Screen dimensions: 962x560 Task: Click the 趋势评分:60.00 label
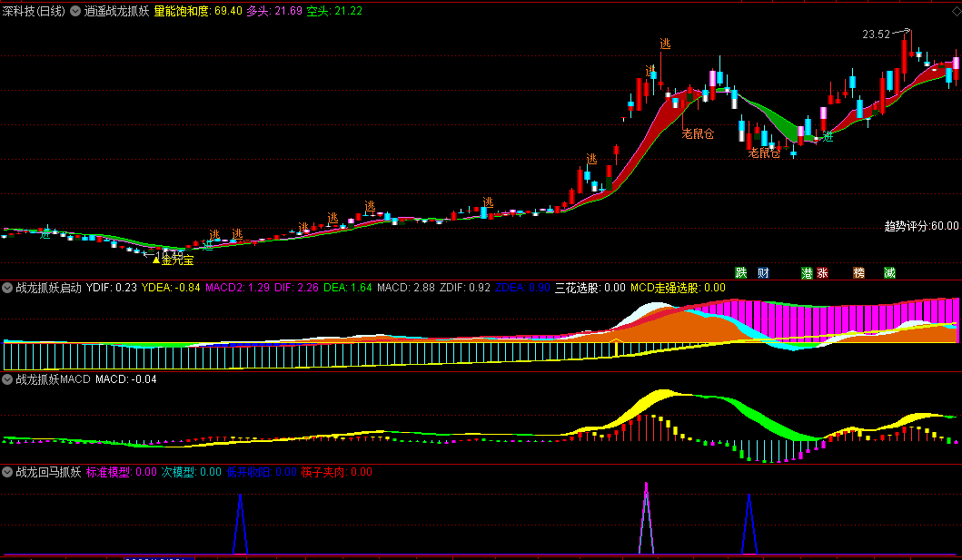point(921,226)
